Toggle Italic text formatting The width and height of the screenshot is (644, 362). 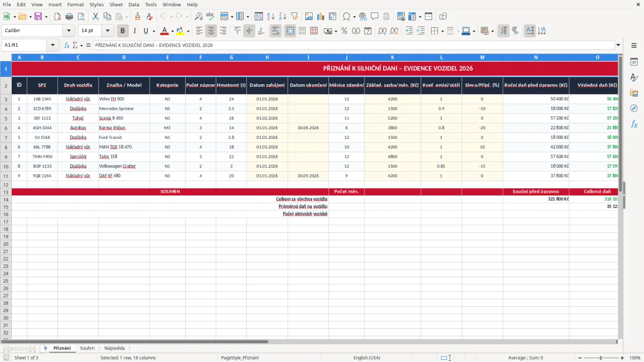pyautogui.click(x=135, y=31)
